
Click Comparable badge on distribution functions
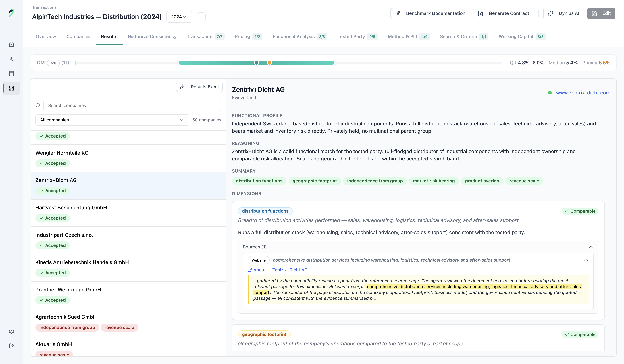[x=580, y=211]
